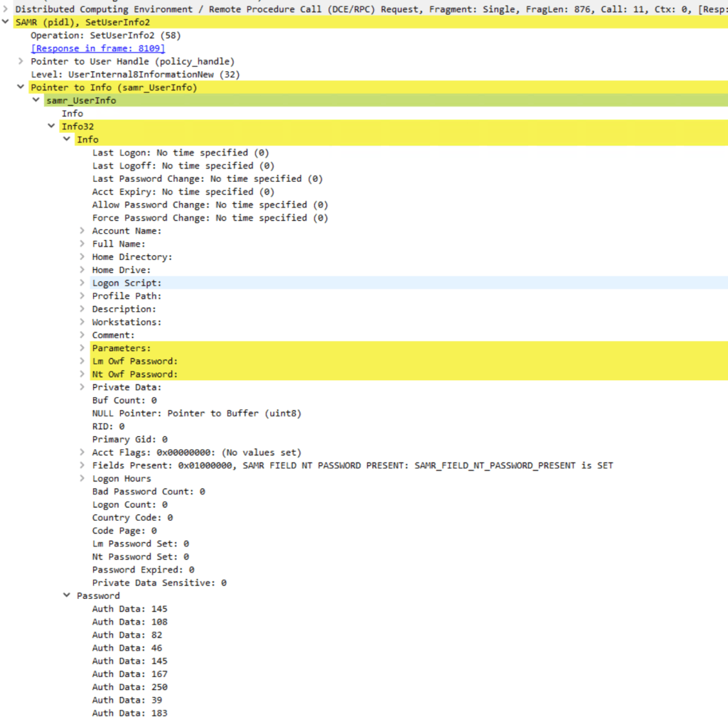Image resolution: width=728 pixels, height=719 pixels.
Task: Expand the Logon Script field
Action: [x=82, y=283]
